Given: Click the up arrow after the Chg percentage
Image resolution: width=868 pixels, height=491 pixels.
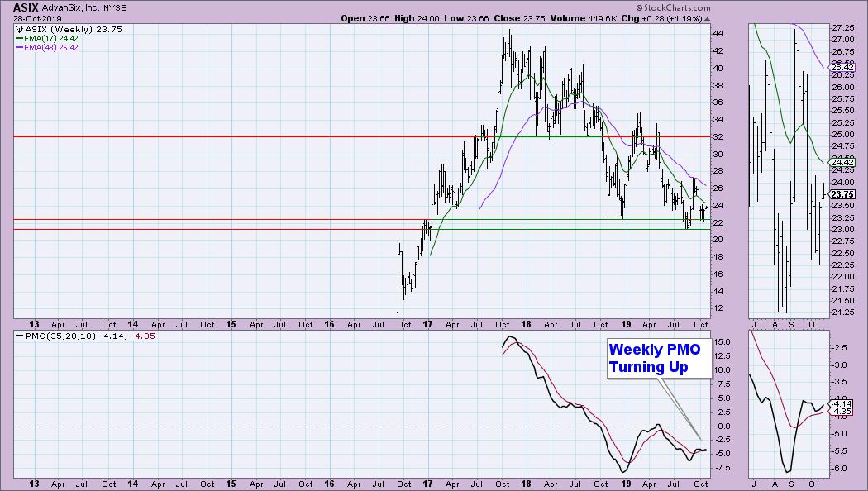Looking at the screenshot, I should pos(707,18).
